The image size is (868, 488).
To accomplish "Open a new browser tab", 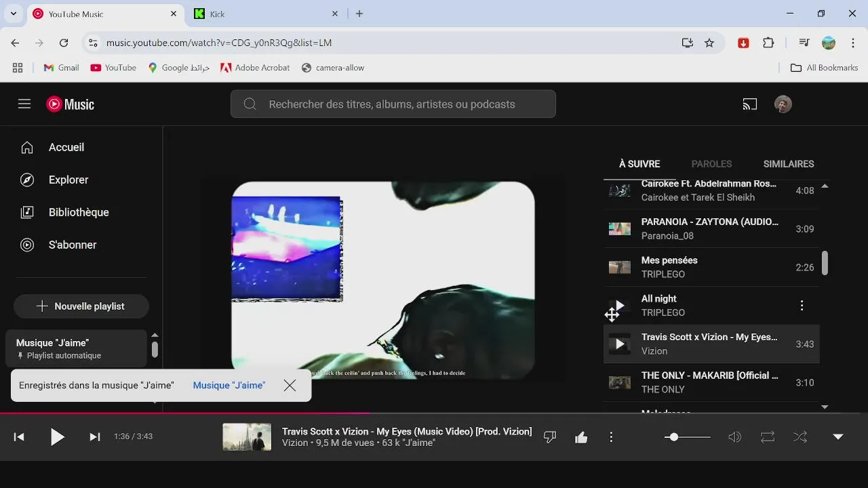I will click(x=359, y=14).
